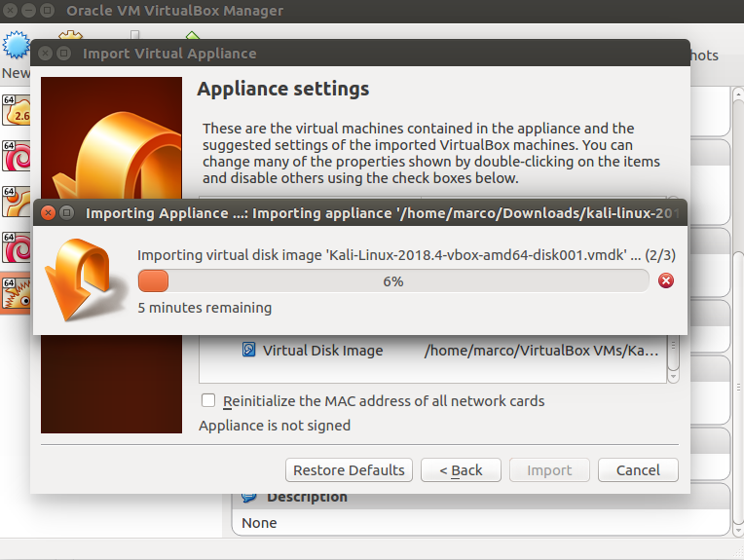744x560 pixels.
Task: Click the Restore Defaults button
Action: pyautogui.click(x=349, y=469)
